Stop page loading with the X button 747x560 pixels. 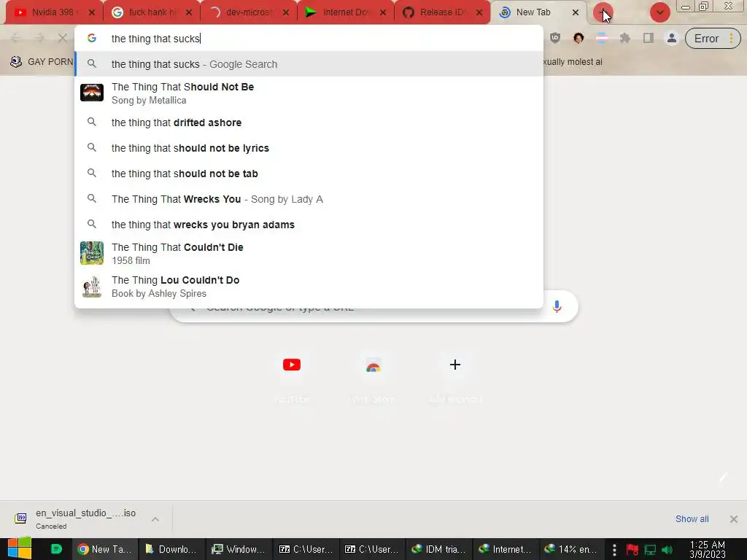63,38
